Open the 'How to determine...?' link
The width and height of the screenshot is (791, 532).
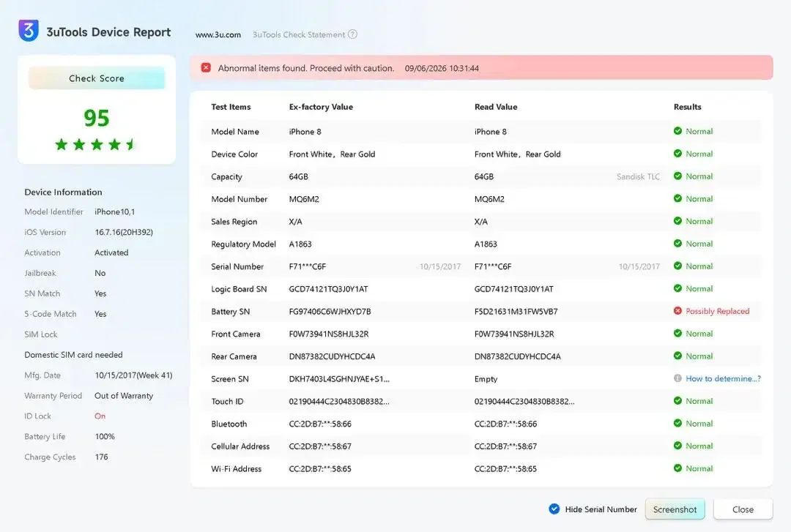(x=723, y=379)
